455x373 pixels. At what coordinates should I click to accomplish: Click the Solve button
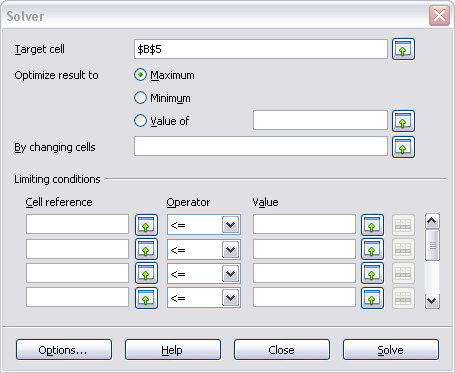391,350
